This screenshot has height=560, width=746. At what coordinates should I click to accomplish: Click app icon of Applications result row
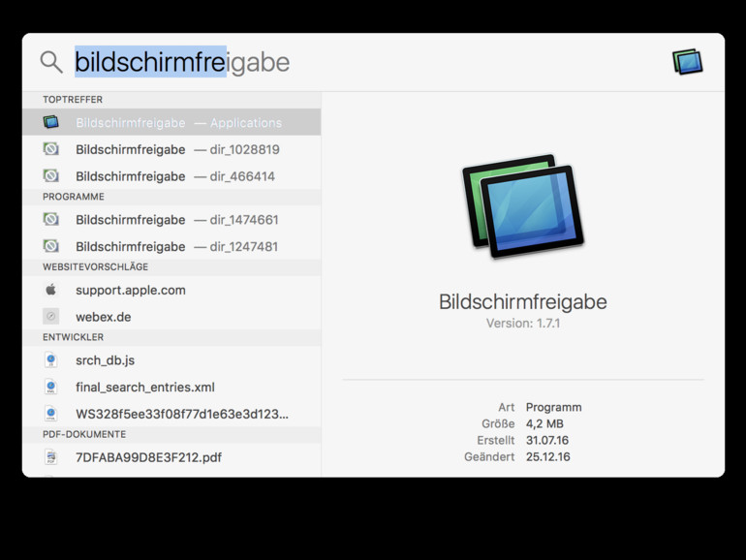(x=51, y=122)
